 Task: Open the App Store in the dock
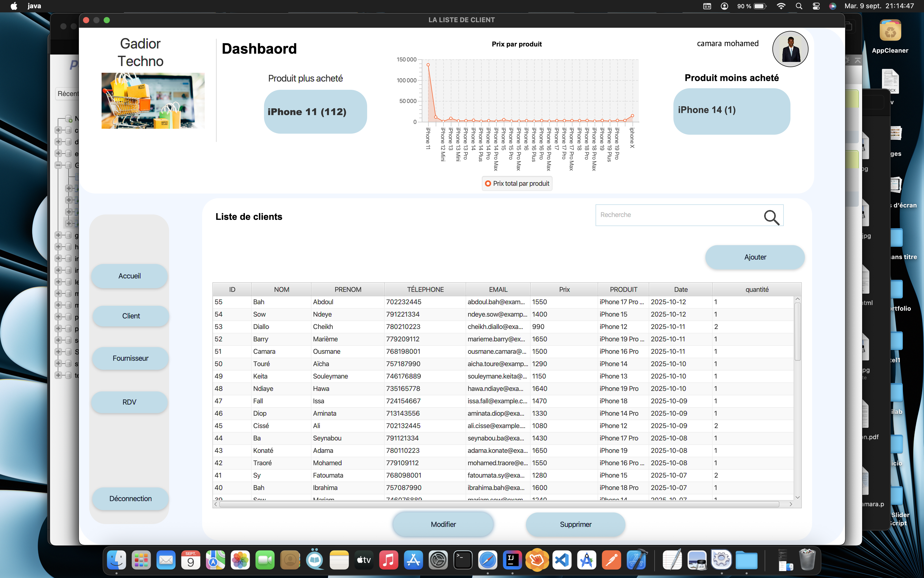(414, 560)
